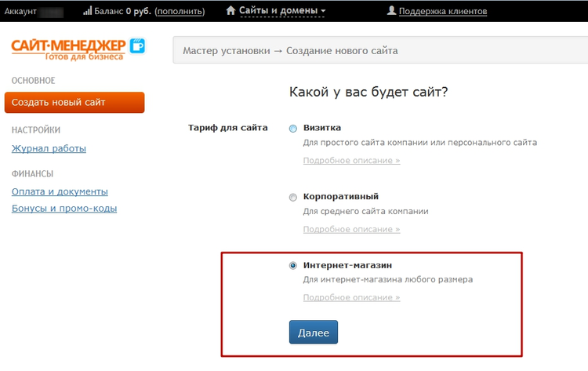Choose the Корпоративный tariff option
The height and width of the screenshot is (371, 588).
point(293,197)
